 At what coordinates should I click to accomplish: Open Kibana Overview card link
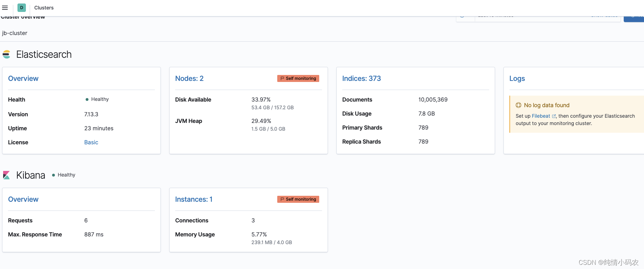tap(23, 199)
